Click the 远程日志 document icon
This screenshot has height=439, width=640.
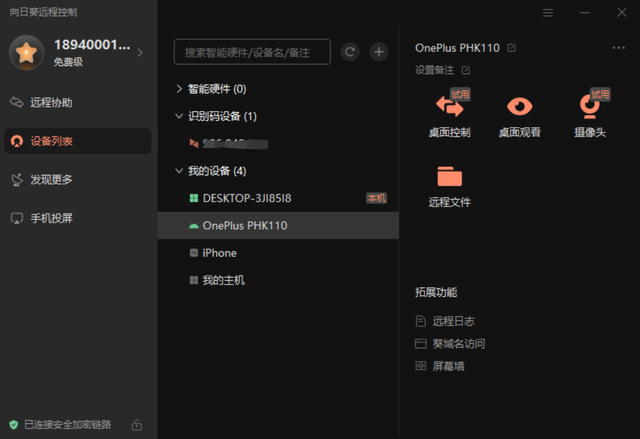(x=420, y=321)
